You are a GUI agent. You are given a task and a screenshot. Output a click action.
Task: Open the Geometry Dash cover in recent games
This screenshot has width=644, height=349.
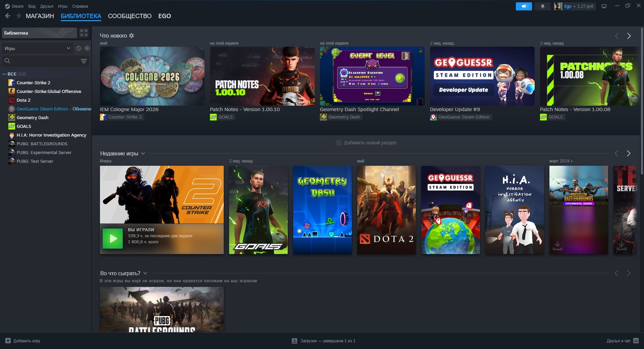point(322,210)
